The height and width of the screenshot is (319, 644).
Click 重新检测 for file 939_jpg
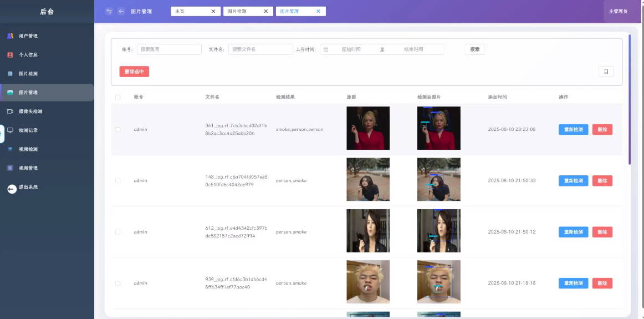(x=574, y=283)
